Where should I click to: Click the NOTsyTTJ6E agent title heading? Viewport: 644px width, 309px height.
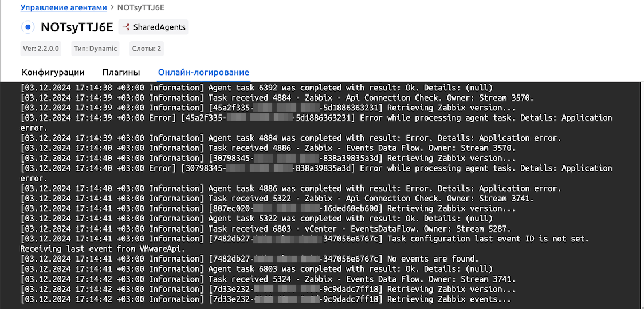[x=77, y=27]
